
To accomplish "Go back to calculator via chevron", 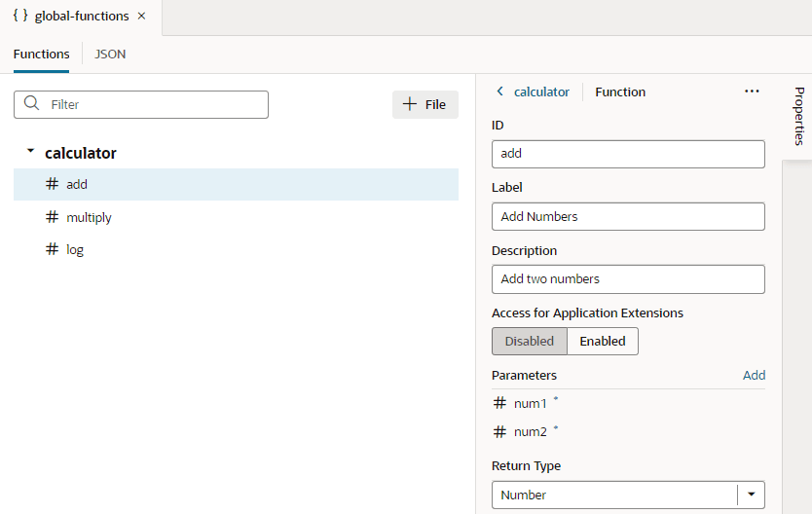I will (500, 92).
